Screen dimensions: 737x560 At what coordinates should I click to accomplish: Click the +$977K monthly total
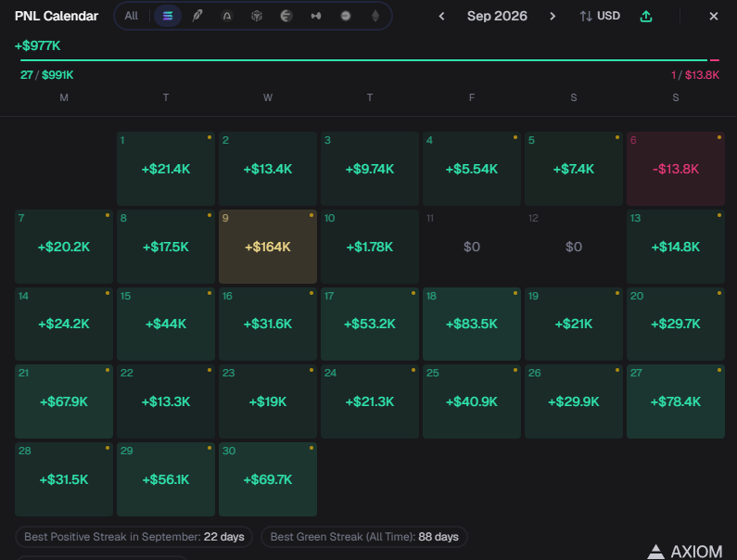coord(38,45)
